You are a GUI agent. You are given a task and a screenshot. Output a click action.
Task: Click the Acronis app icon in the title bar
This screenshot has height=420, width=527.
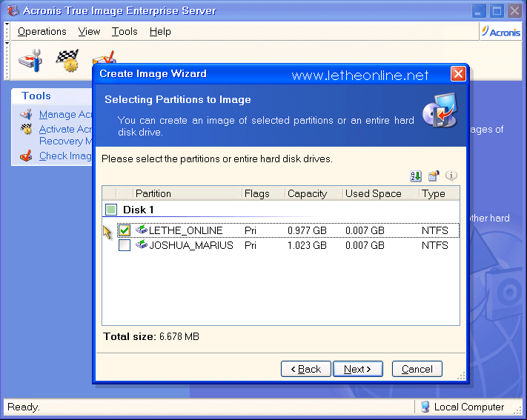13,10
